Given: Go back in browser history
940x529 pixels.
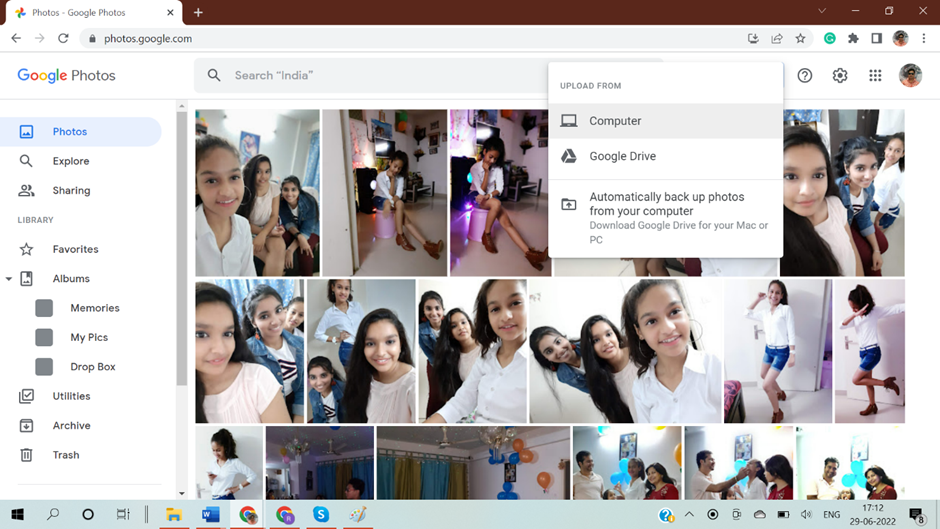Looking at the screenshot, I should click(x=16, y=38).
